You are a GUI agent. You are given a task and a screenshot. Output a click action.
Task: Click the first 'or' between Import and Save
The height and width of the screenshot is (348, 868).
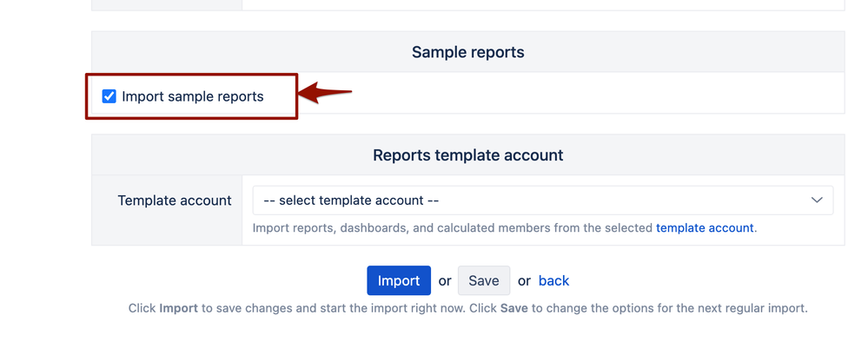(x=445, y=281)
